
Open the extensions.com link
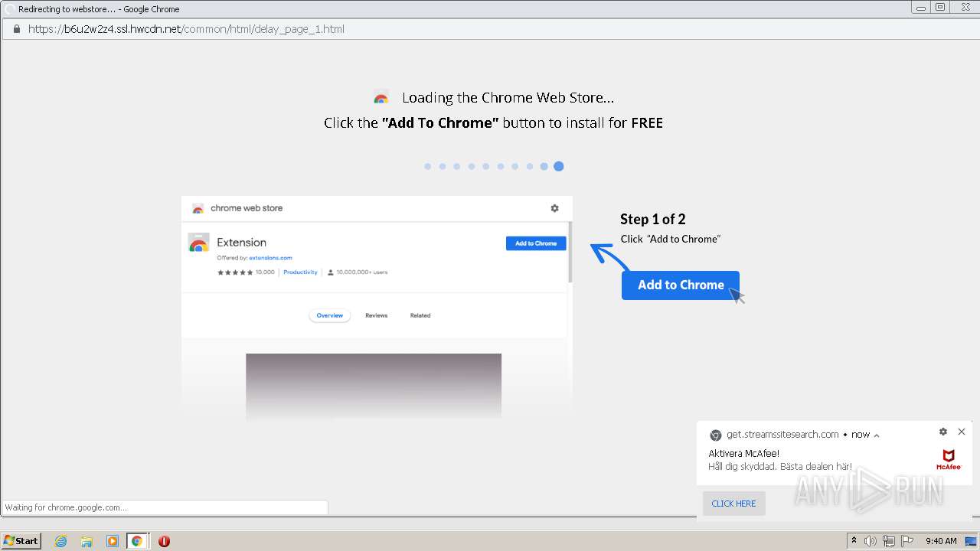click(270, 258)
